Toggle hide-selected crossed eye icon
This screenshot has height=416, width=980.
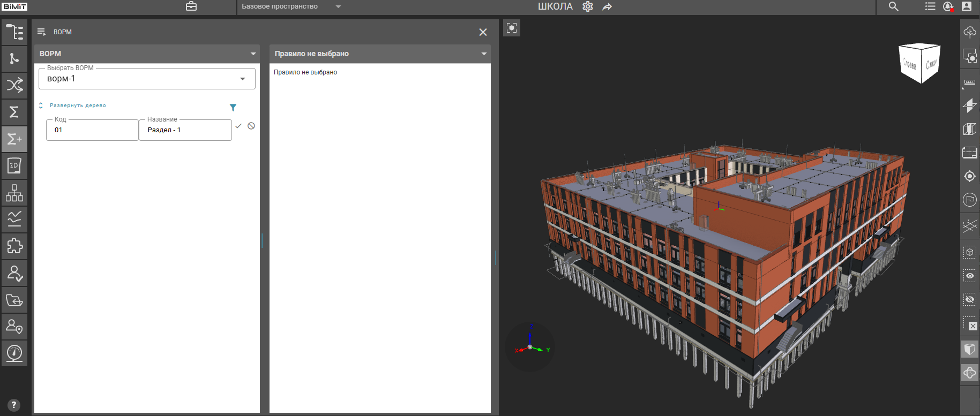[970, 300]
